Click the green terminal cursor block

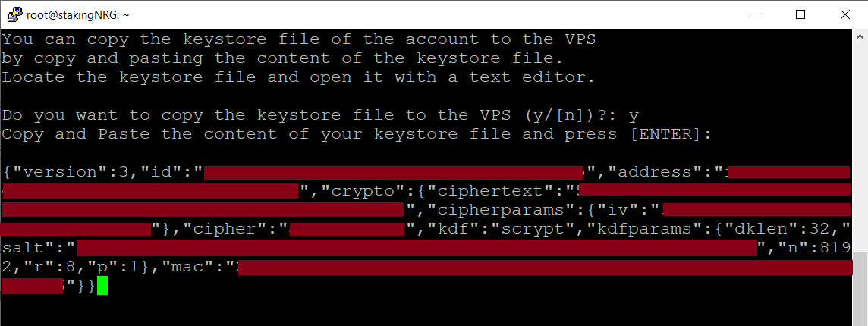click(x=102, y=286)
